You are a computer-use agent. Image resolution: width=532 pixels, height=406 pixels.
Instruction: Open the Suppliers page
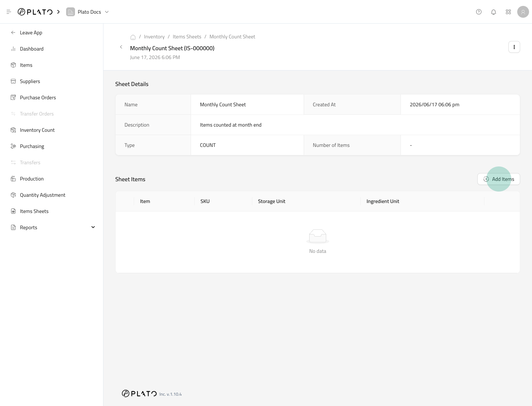[30, 81]
